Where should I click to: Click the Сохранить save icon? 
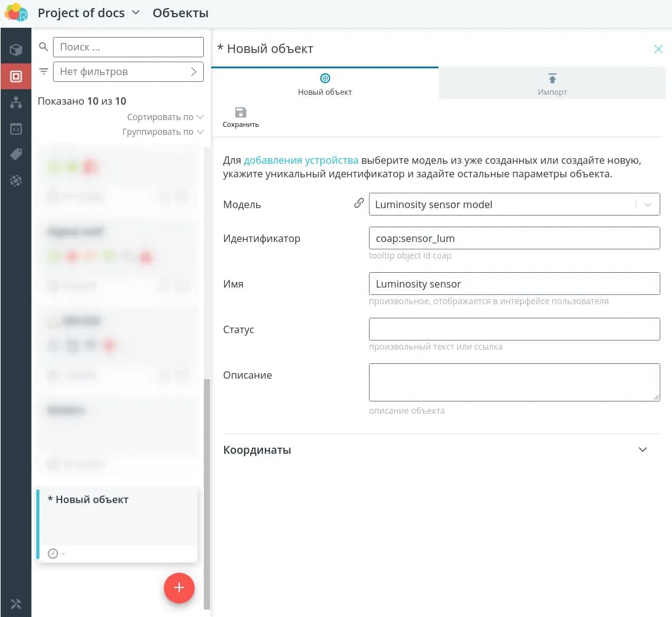[241, 112]
